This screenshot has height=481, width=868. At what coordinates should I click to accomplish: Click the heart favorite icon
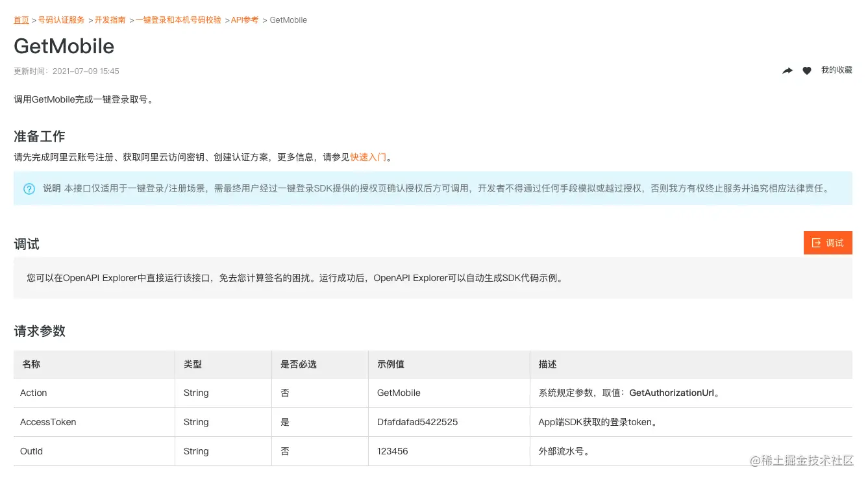[807, 71]
